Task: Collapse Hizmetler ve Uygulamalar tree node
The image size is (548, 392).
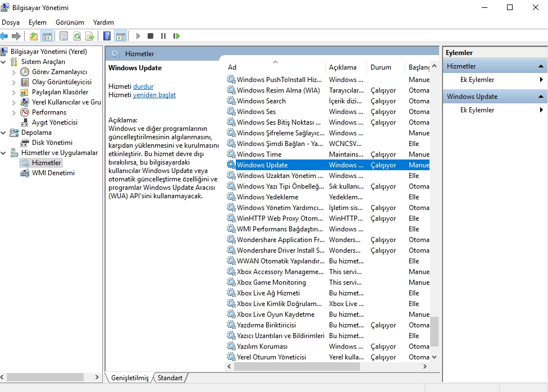Action: click(x=3, y=153)
